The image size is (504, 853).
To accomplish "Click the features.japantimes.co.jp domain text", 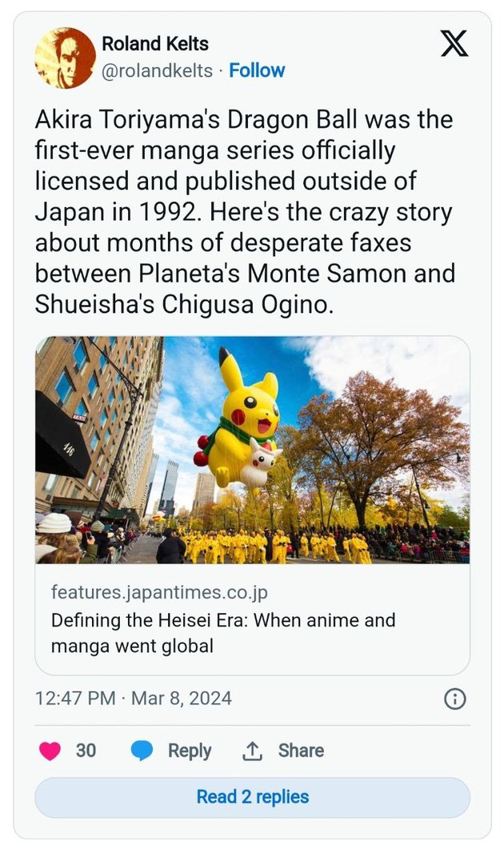I will (159, 592).
